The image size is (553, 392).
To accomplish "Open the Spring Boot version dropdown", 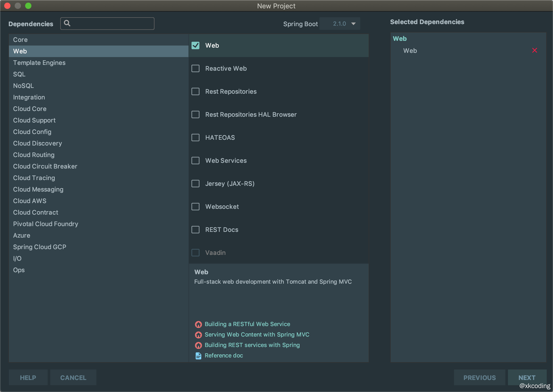I will click(339, 24).
